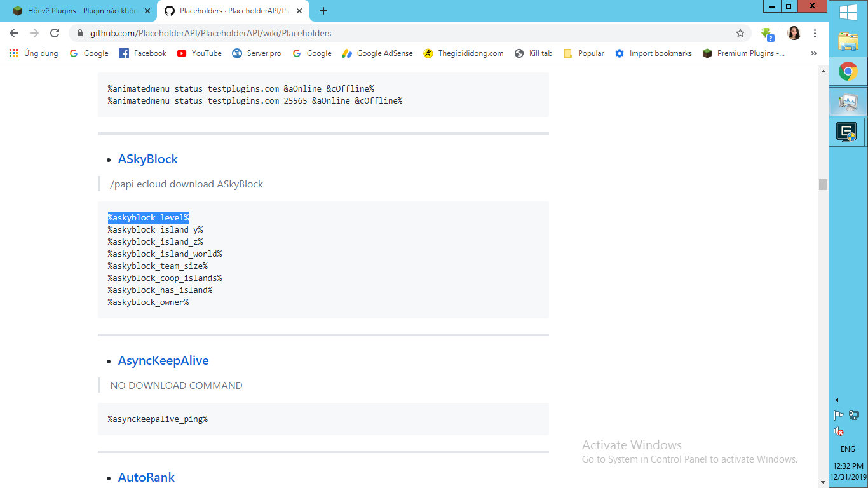Switch to the Hỏi về Plugins tab
868x488 pixels.
(83, 11)
